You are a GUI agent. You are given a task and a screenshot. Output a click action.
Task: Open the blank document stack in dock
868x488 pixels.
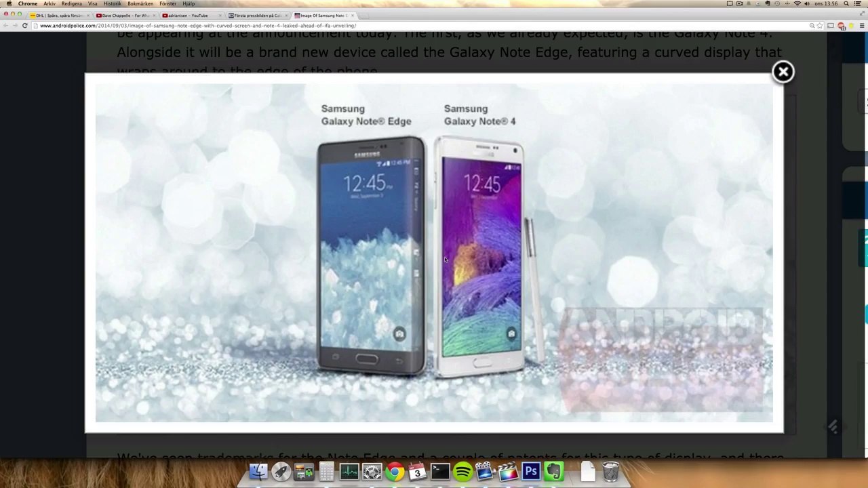click(587, 472)
